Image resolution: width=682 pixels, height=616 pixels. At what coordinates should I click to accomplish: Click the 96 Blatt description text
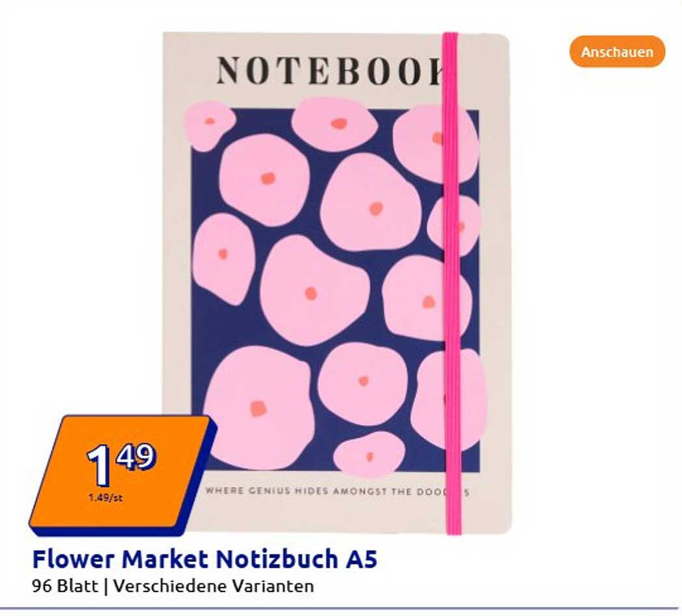click(x=65, y=586)
